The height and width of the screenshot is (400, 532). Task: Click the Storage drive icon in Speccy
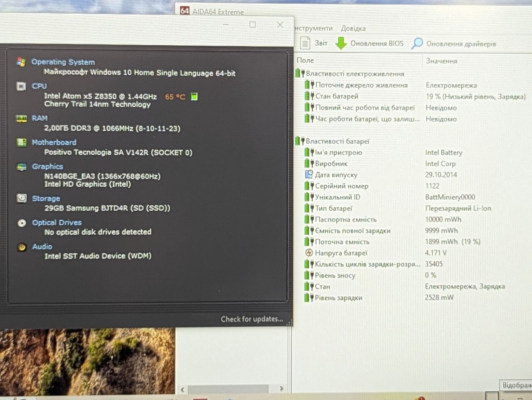pyautogui.click(x=22, y=199)
